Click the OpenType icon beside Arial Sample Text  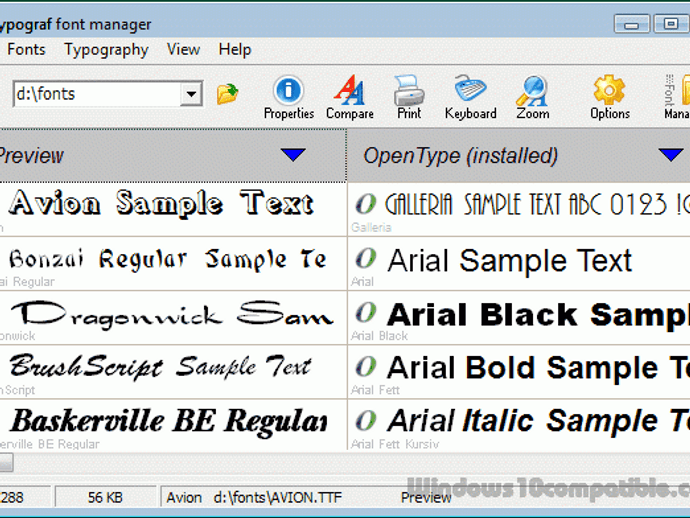(366, 258)
